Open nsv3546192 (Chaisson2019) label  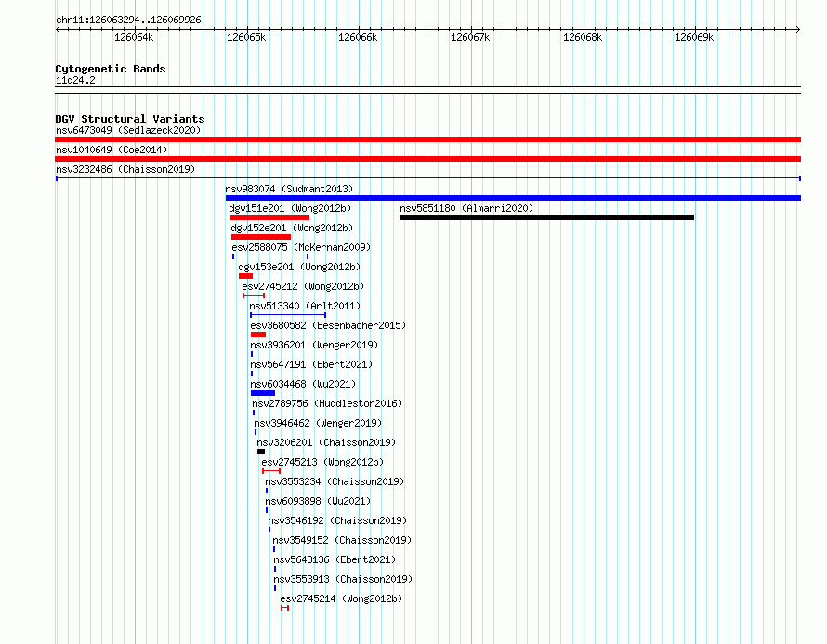click(337, 520)
